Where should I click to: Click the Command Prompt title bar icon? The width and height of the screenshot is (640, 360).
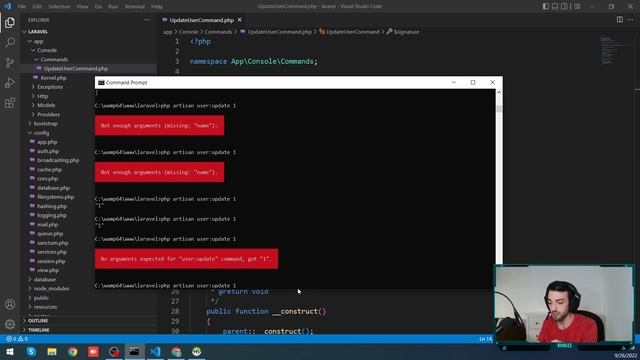[x=101, y=82]
